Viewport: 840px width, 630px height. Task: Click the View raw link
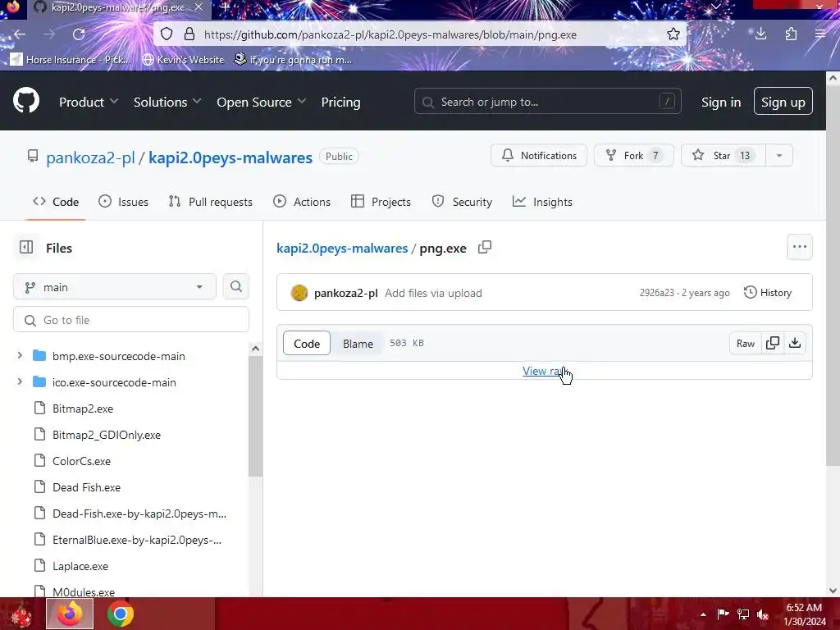544,371
